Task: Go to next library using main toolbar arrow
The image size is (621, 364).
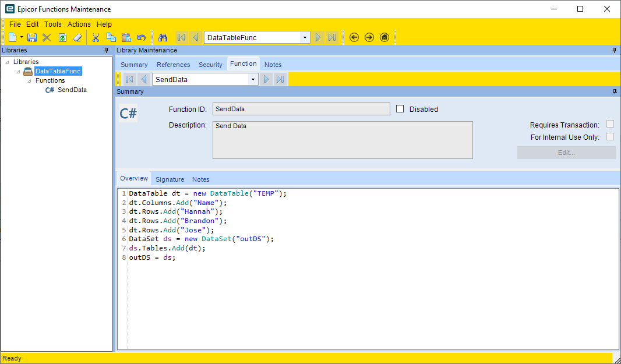Action: (317, 38)
